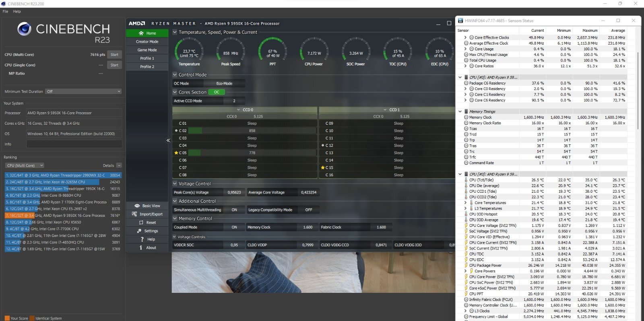644x321 pixels.
Task: Click the sidebar collapse double-arrow icon
Action: pos(168,140)
